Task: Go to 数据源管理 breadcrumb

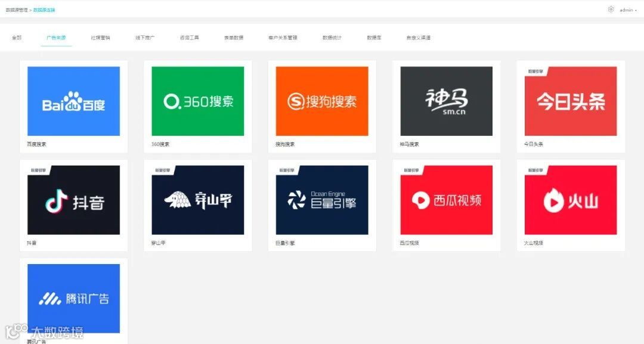Action: 17,10
